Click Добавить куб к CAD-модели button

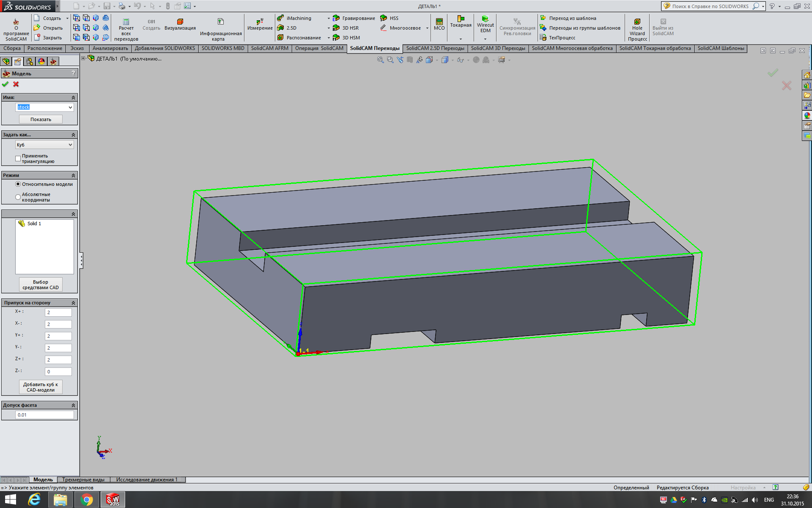pyautogui.click(x=41, y=387)
